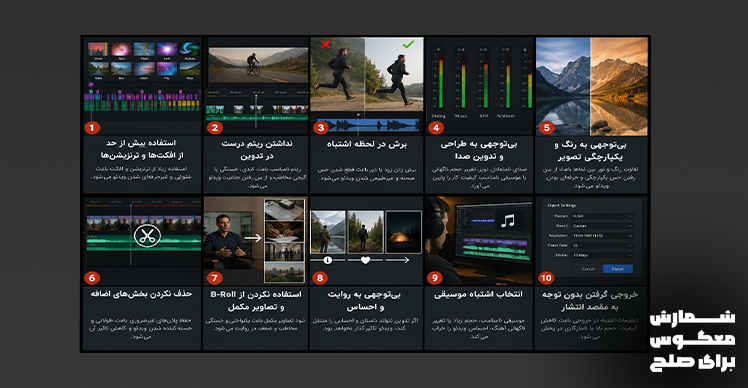The image size is (748, 388).
Task: Apply the Flip transition thumbnail
Action: 167,68
